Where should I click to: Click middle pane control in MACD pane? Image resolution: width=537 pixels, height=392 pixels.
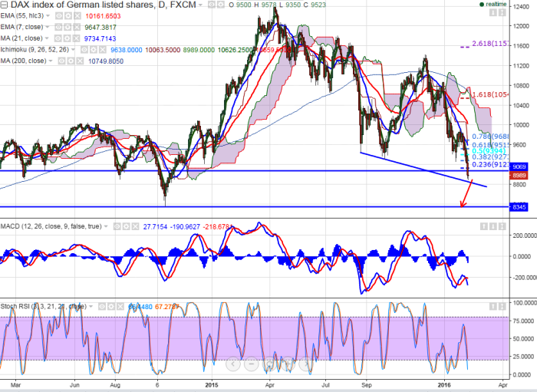pos(493,226)
